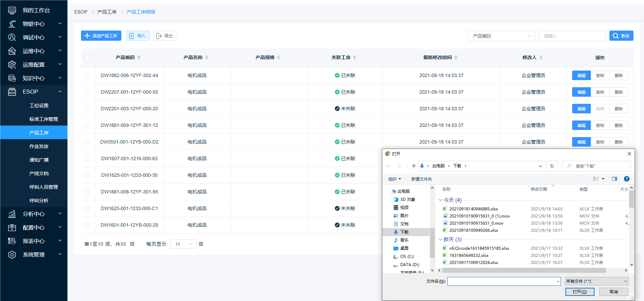Image resolution: width=644 pixels, height=301 pixels.
Task: Open the page size dropdown showing 10
Action: click(x=183, y=244)
